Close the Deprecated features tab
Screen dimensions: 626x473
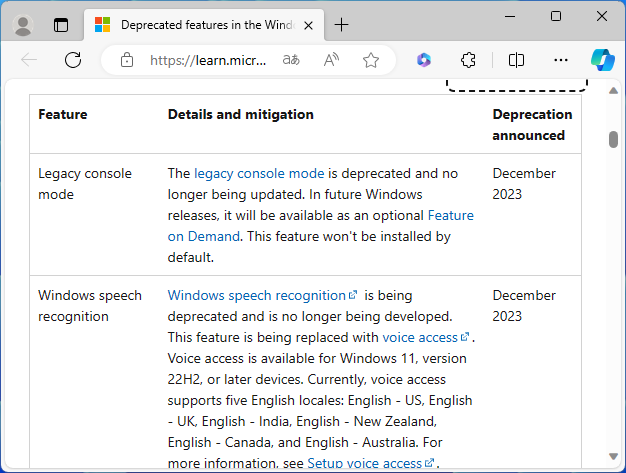309,24
